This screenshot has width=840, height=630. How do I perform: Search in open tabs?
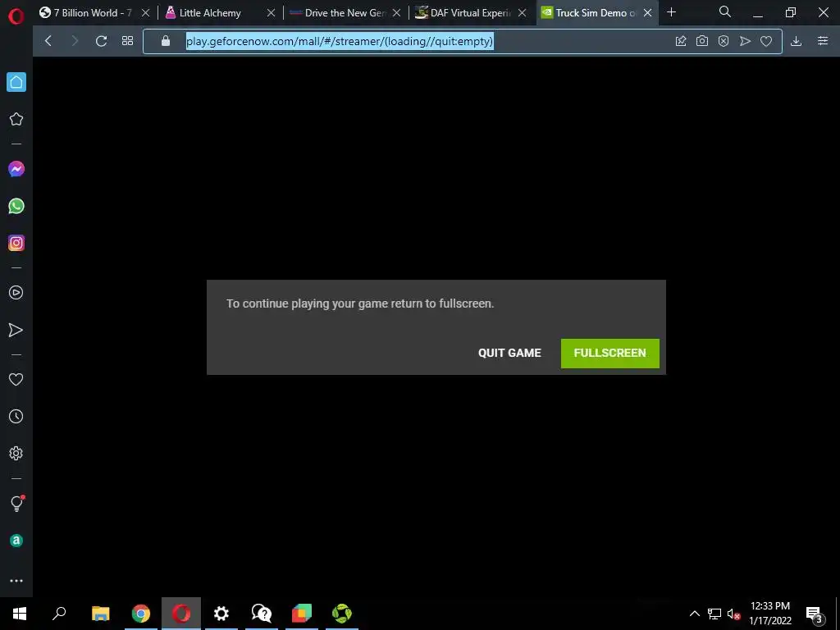coord(725,11)
